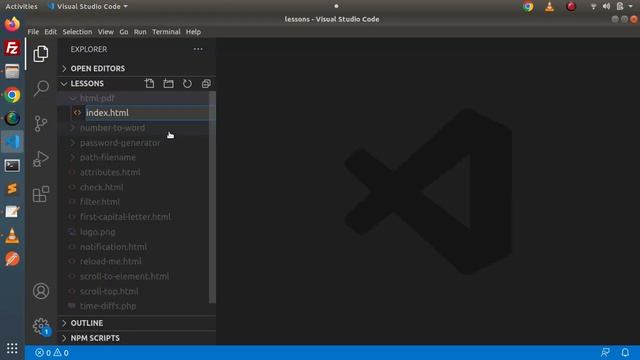Open the View menu

[105, 32]
